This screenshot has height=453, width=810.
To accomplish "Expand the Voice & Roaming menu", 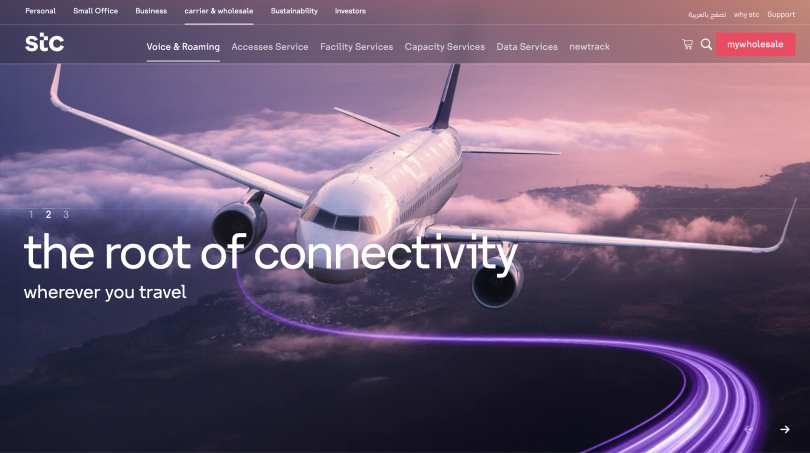I will 183,46.
